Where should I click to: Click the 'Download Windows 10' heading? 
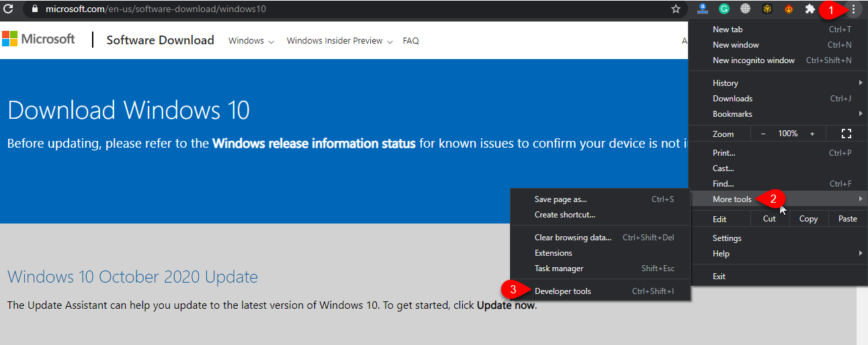pos(128,109)
